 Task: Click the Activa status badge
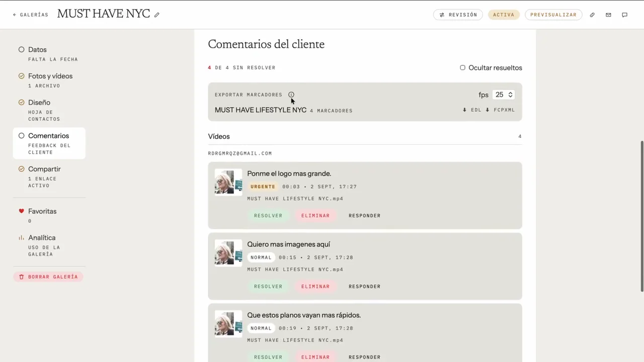pyautogui.click(x=504, y=15)
